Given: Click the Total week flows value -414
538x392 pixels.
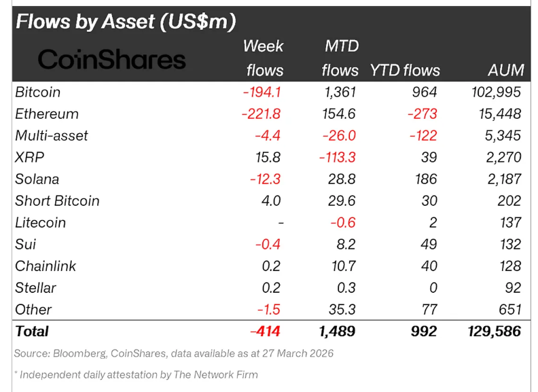Looking at the screenshot, I should point(266,332).
